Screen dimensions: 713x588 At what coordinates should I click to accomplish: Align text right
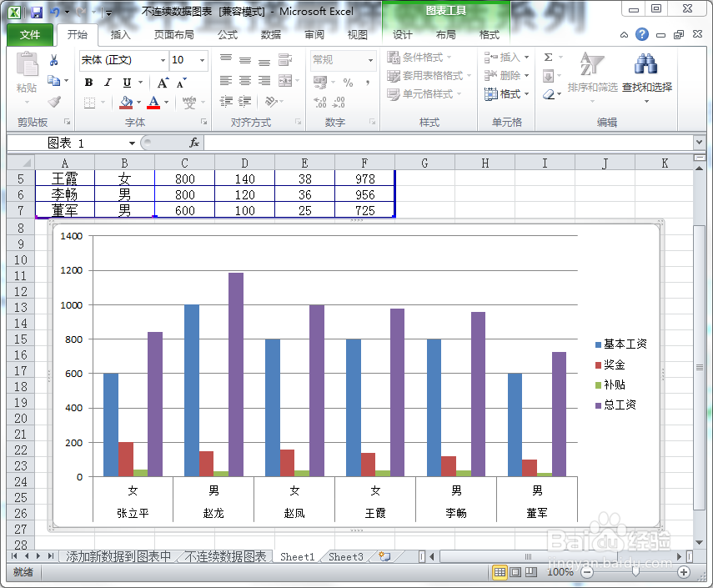point(264,81)
